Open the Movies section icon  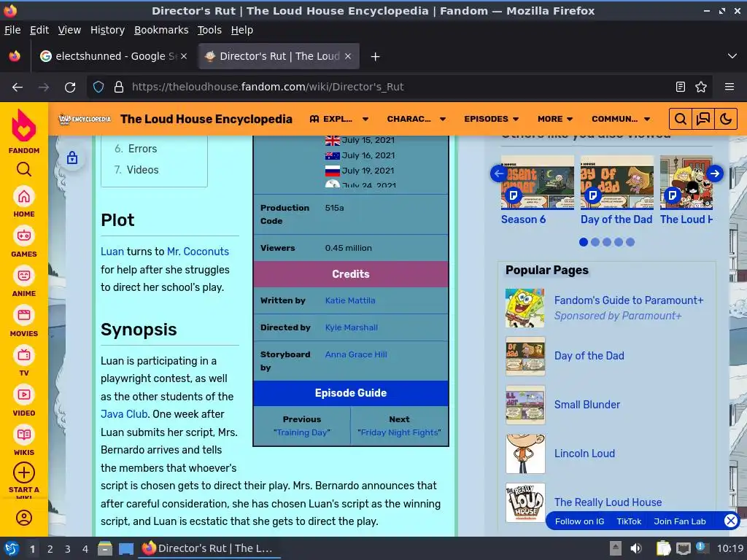pyautogui.click(x=24, y=316)
